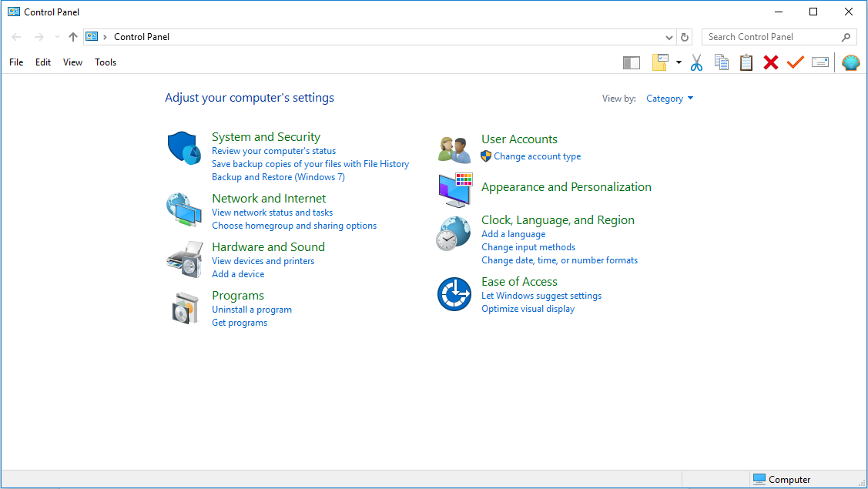Click Optimize visual display

click(528, 309)
